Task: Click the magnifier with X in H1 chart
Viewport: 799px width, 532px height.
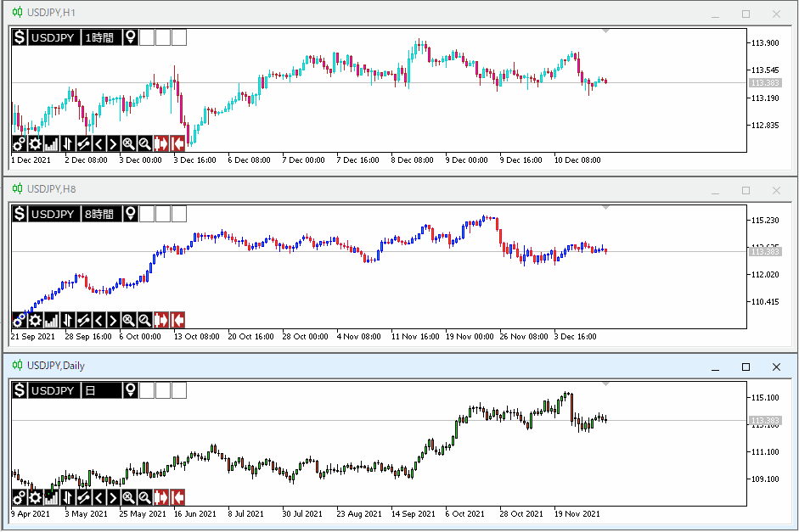Action: click(128, 144)
